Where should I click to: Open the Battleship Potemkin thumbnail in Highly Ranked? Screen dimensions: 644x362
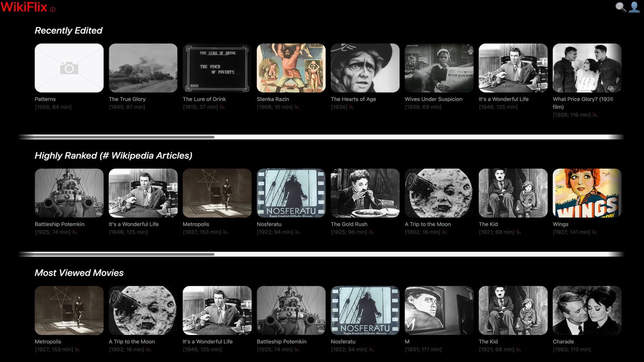(69, 193)
